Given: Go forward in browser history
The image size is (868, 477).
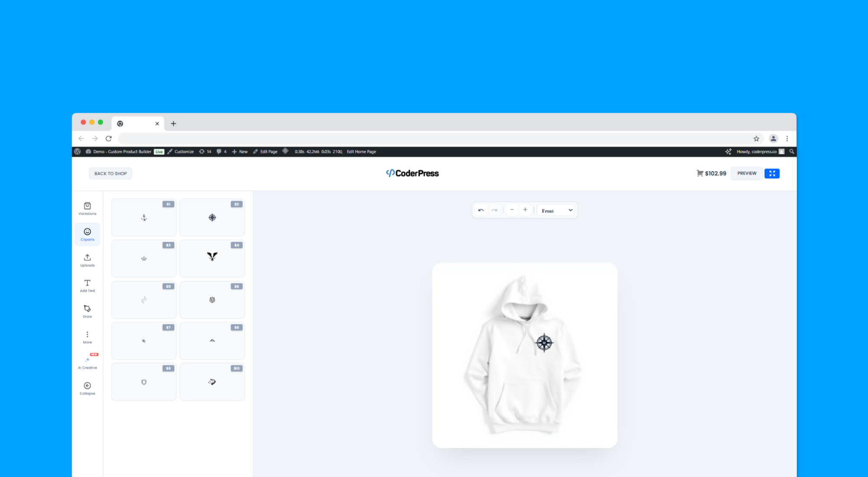Looking at the screenshot, I should click(x=95, y=138).
